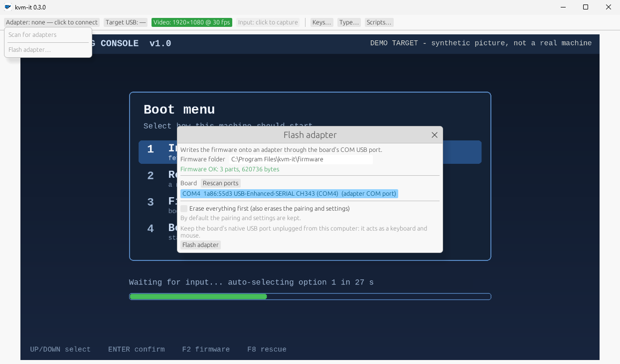Click the kvm-it app icon in title bar
Screen dimensions: 620x364
point(7,7)
